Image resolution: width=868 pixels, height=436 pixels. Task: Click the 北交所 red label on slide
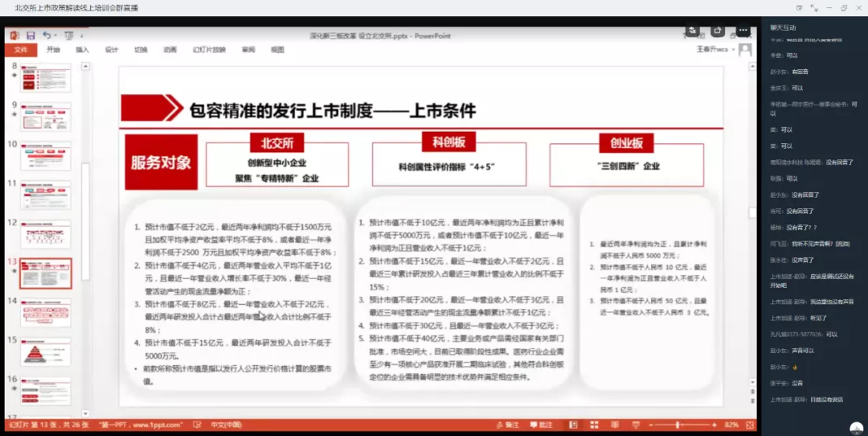pyautogui.click(x=276, y=143)
